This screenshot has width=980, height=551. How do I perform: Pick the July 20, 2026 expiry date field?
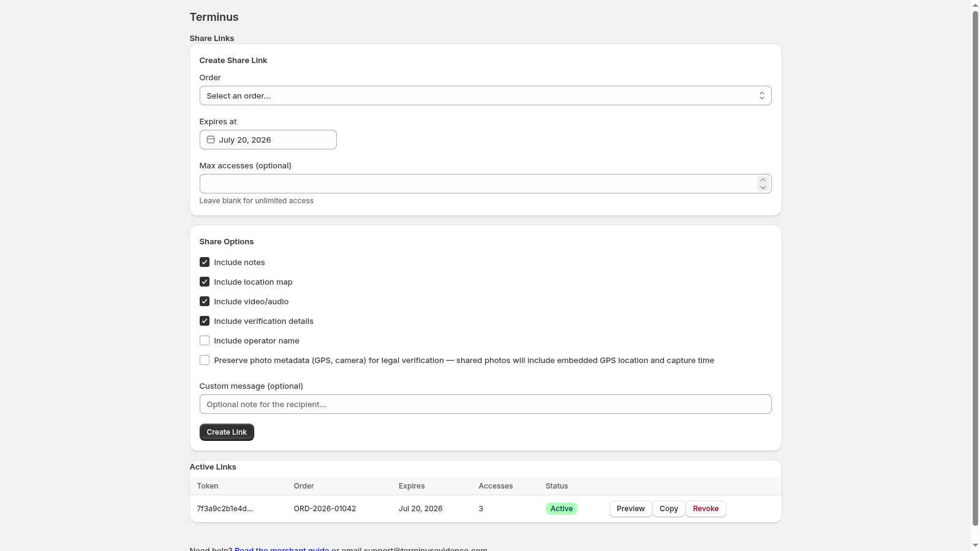(268, 140)
